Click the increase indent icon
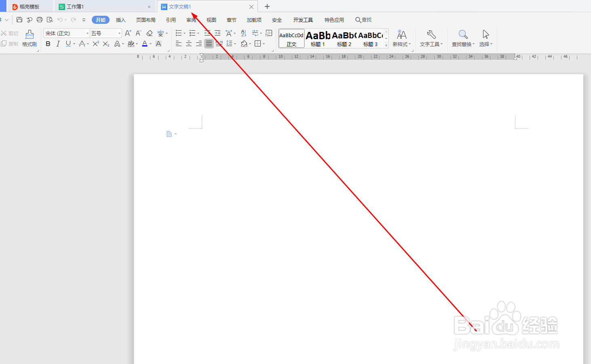 (x=217, y=33)
